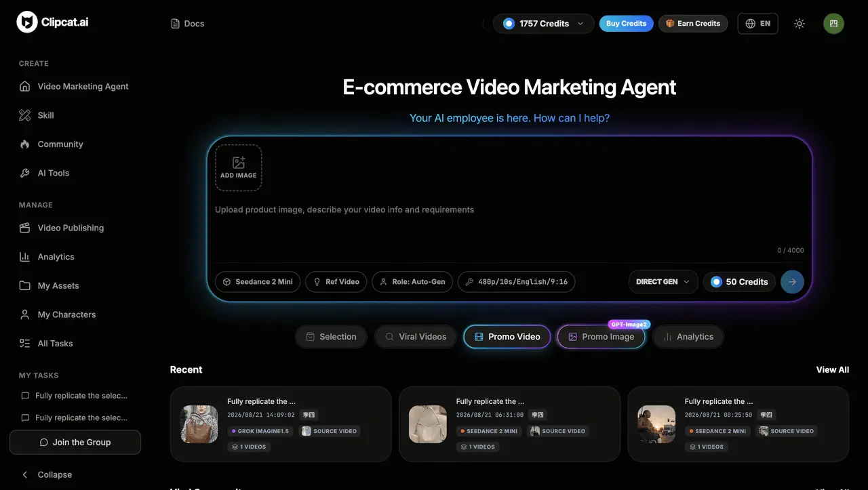Select the Promo Image tab
The image size is (868, 490).
(x=601, y=337)
